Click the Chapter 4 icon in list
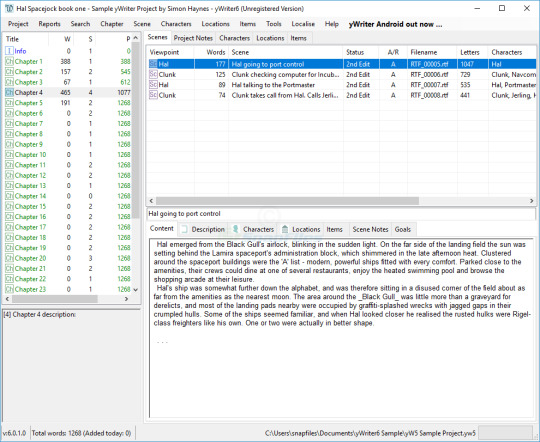The image size is (540, 442). tap(9, 92)
